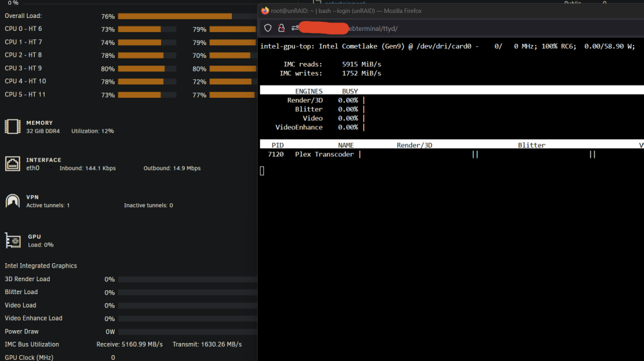Click the Firefox window title text
This screenshot has width=644, height=361.
346,11
